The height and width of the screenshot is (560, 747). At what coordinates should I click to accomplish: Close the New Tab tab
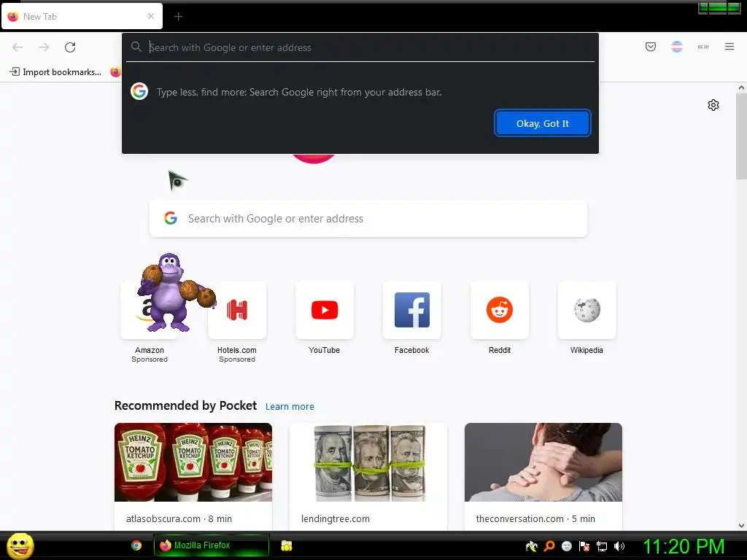pos(150,16)
